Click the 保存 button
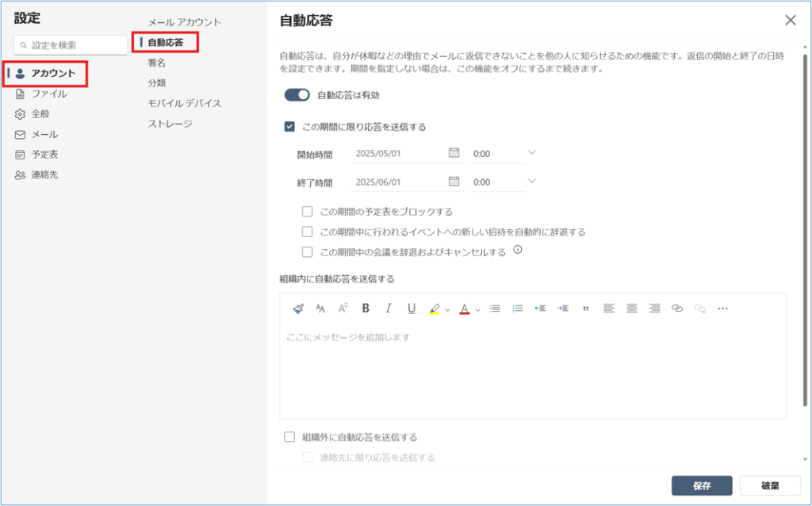Image resolution: width=812 pixels, height=506 pixels. click(x=701, y=485)
